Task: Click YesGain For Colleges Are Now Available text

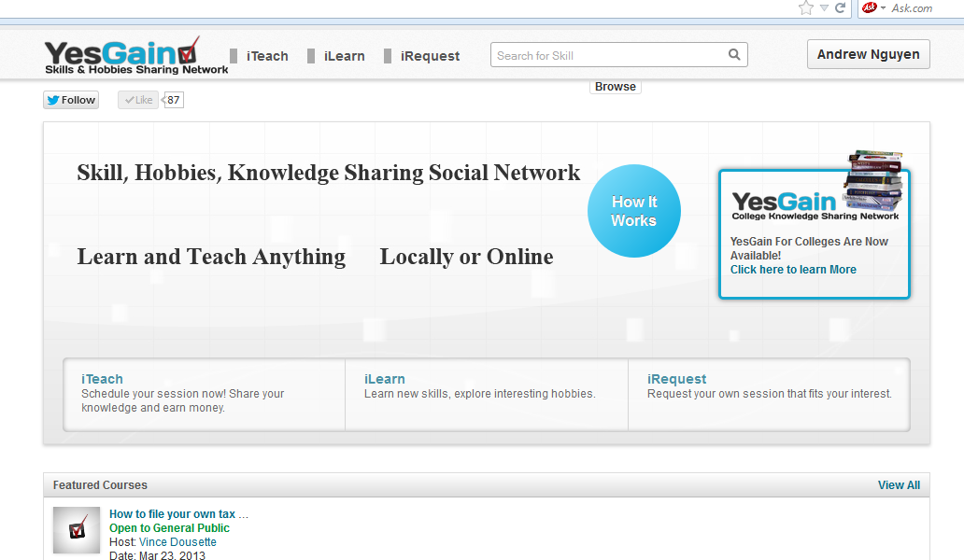Action: [808, 248]
